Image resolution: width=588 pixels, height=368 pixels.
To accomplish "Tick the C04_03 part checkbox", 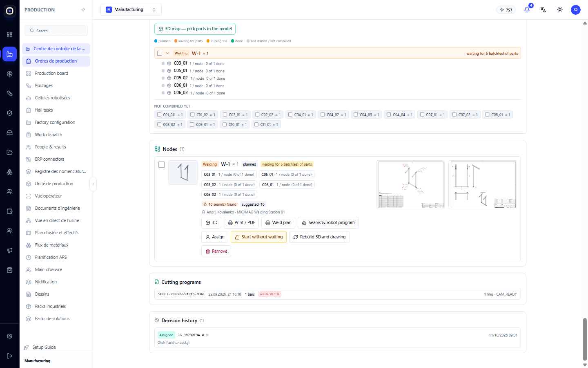I will pyautogui.click(x=356, y=114).
